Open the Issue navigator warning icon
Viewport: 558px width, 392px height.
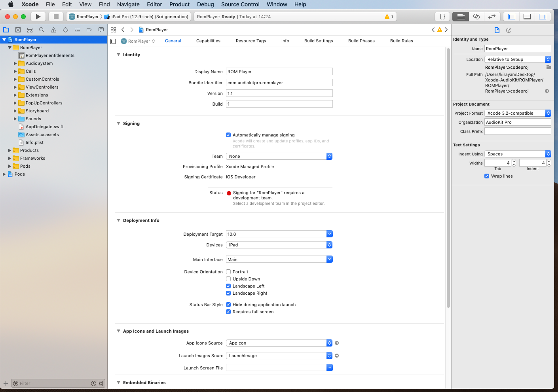pos(53,30)
